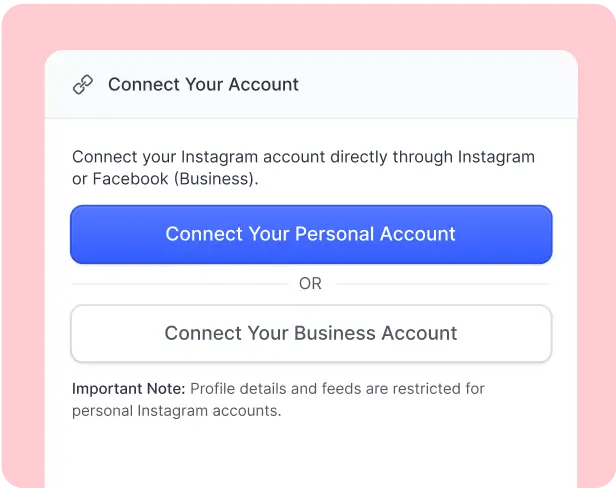
Task: Click the divider line left of OR
Action: tap(180, 284)
